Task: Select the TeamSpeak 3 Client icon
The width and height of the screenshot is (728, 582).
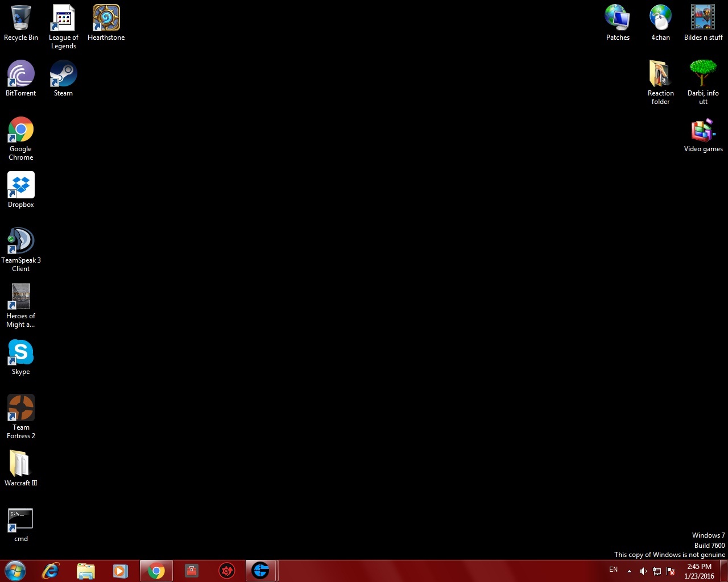Action: pyautogui.click(x=20, y=242)
